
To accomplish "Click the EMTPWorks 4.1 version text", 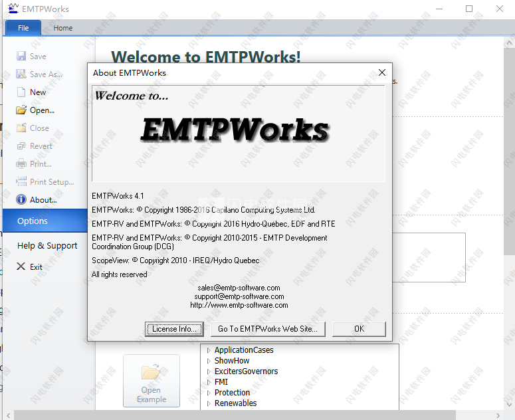I will tap(118, 196).
